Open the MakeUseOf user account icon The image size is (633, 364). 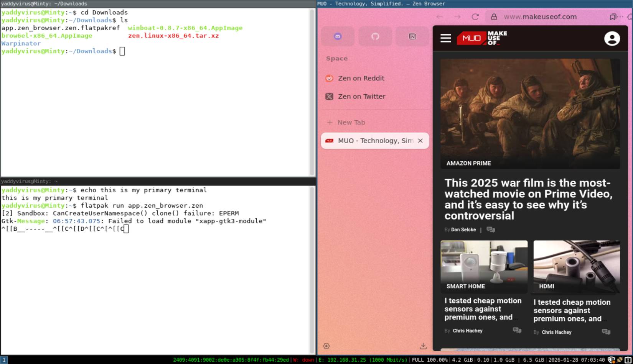point(612,38)
